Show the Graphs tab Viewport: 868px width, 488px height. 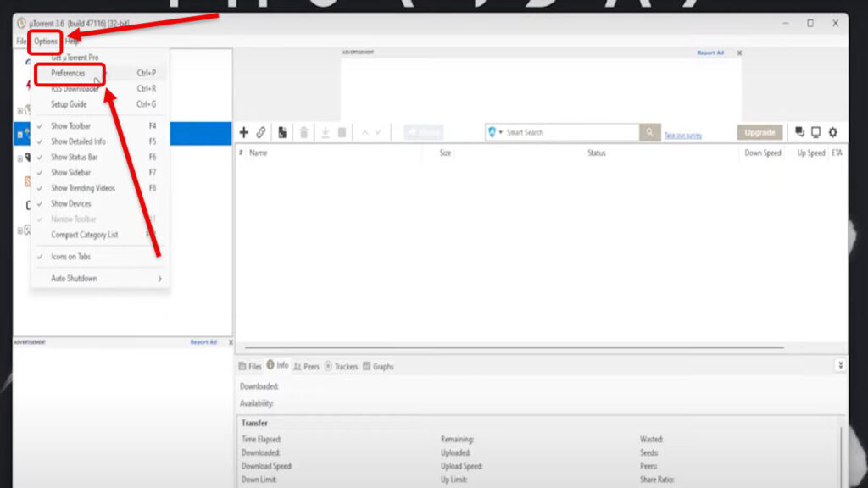coord(378,366)
